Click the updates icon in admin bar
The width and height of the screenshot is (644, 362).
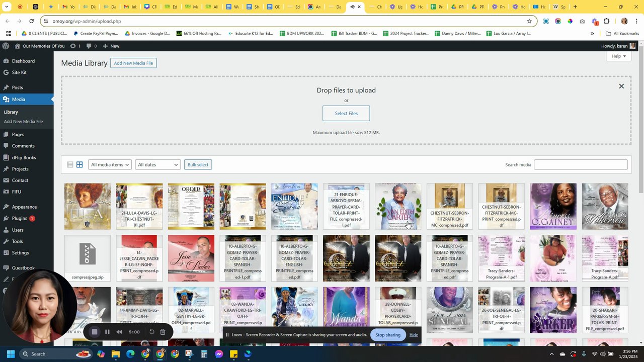click(75, 46)
